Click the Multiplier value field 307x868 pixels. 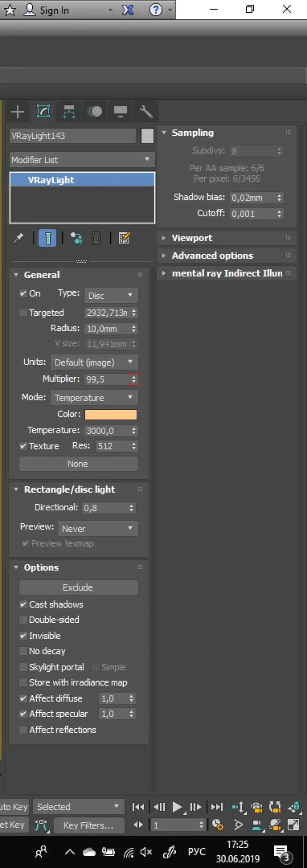pyautogui.click(x=106, y=379)
